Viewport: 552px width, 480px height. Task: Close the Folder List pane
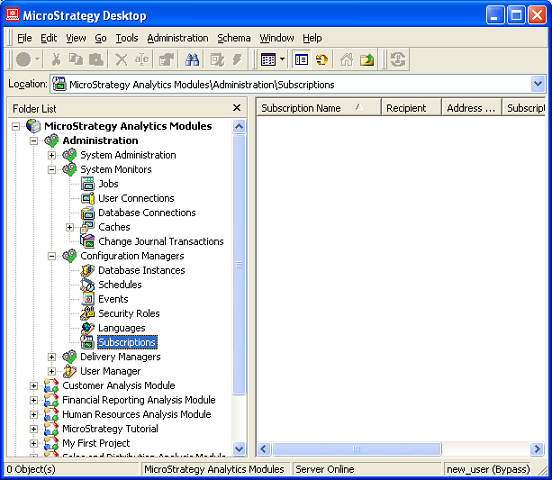[x=237, y=108]
